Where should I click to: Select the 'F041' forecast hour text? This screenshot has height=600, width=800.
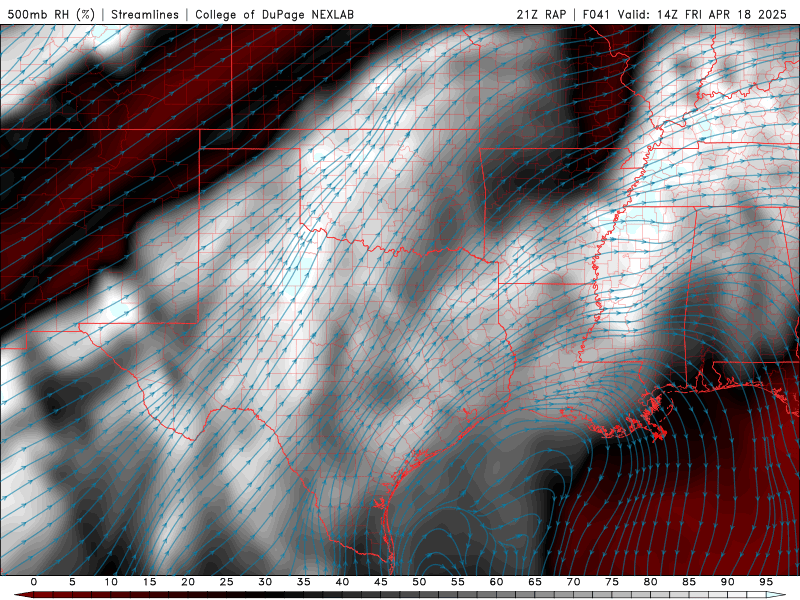[x=596, y=14]
